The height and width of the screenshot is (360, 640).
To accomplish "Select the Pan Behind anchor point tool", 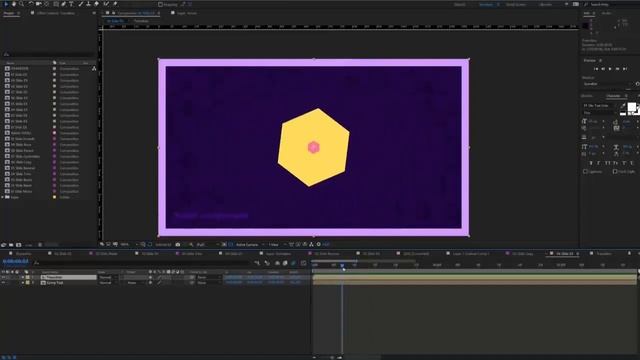I will click(47, 4).
